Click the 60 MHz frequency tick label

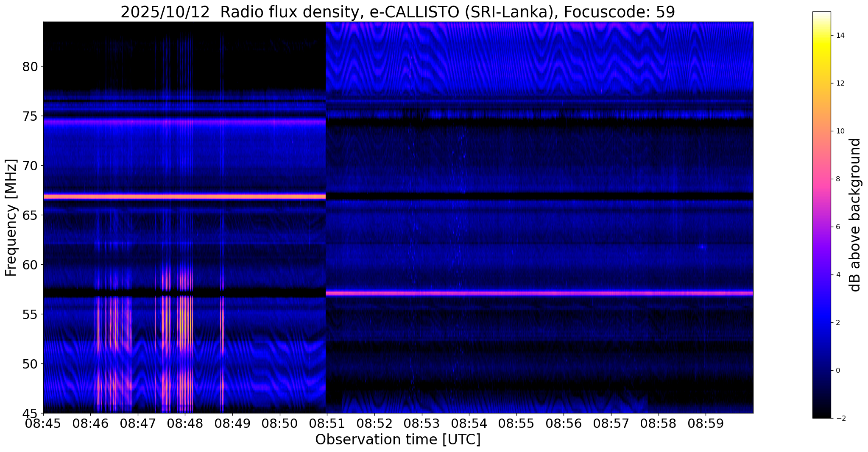click(31, 265)
